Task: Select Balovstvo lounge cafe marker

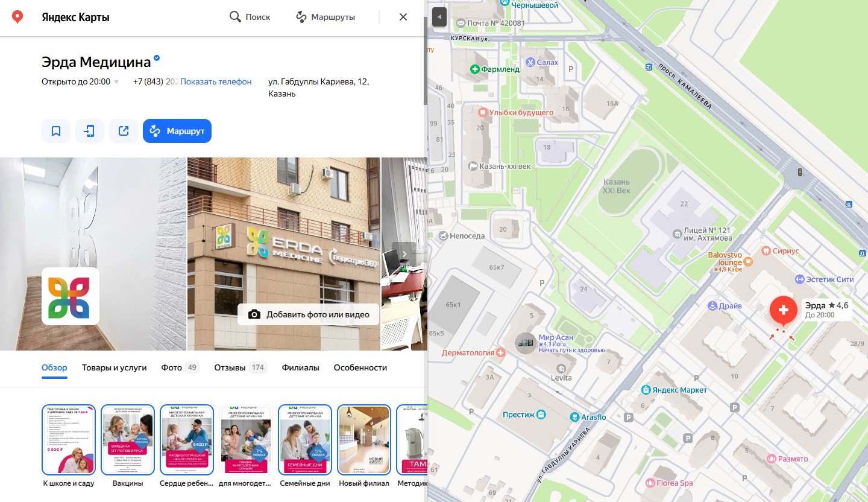Action: [748, 262]
